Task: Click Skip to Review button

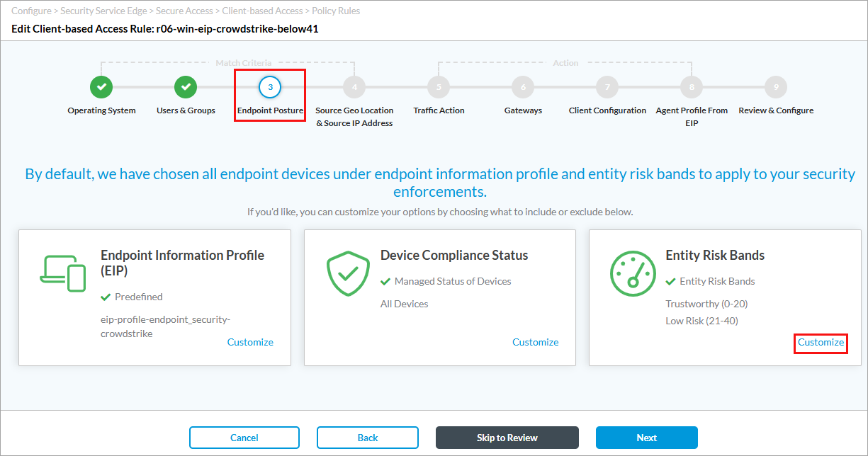Action: click(507, 438)
